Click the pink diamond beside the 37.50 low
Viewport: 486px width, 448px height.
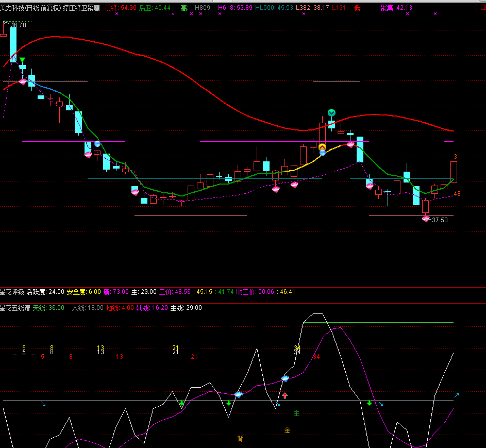tap(426, 219)
